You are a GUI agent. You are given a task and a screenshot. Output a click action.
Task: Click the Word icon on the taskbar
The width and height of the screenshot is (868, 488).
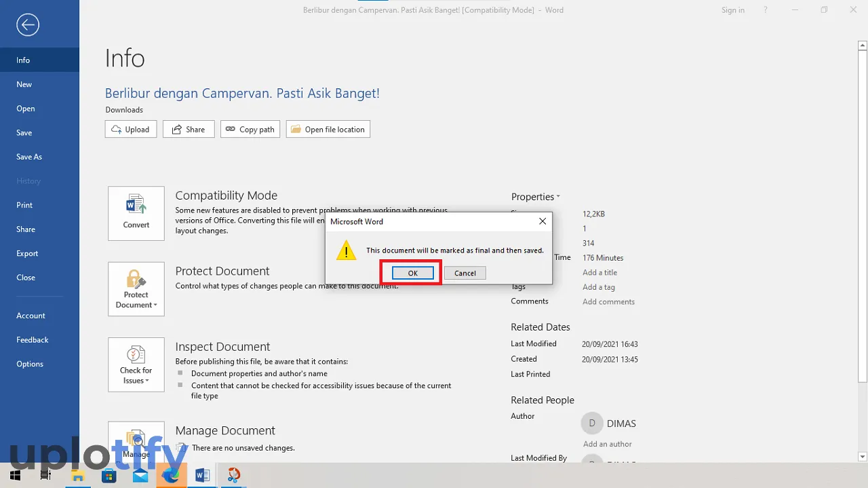tap(203, 475)
